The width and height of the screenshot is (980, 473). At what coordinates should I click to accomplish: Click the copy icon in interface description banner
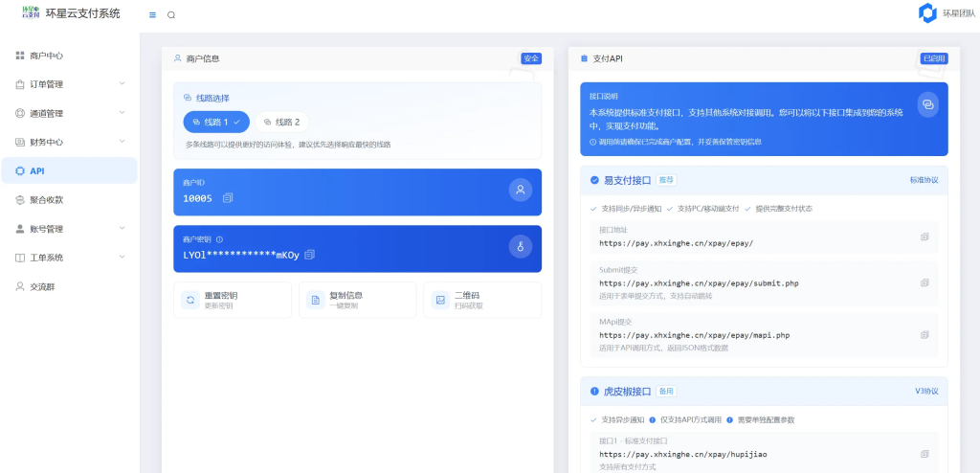click(927, 104)
